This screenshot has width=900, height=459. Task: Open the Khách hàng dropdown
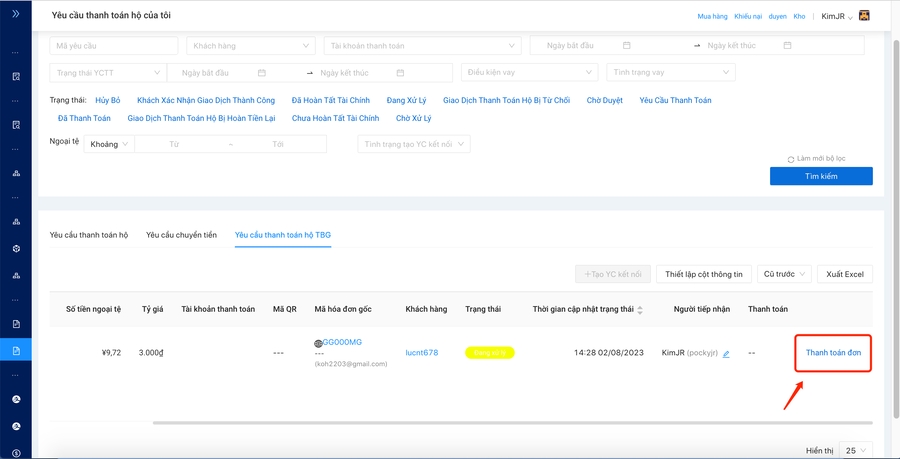coord(251,46)
